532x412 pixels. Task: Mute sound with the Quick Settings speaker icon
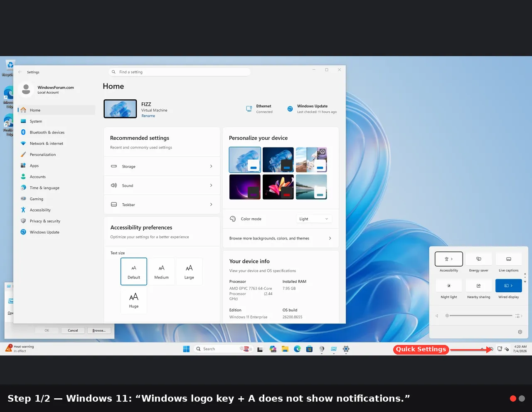(437, 316)
